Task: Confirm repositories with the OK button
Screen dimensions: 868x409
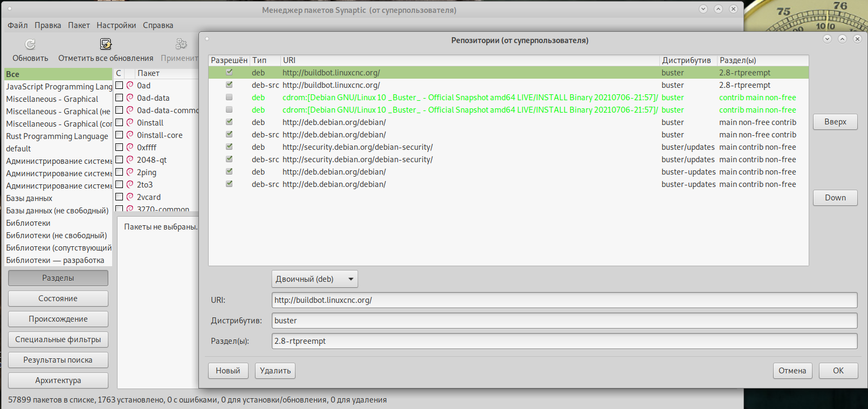Action: click(x=838, y=371)
